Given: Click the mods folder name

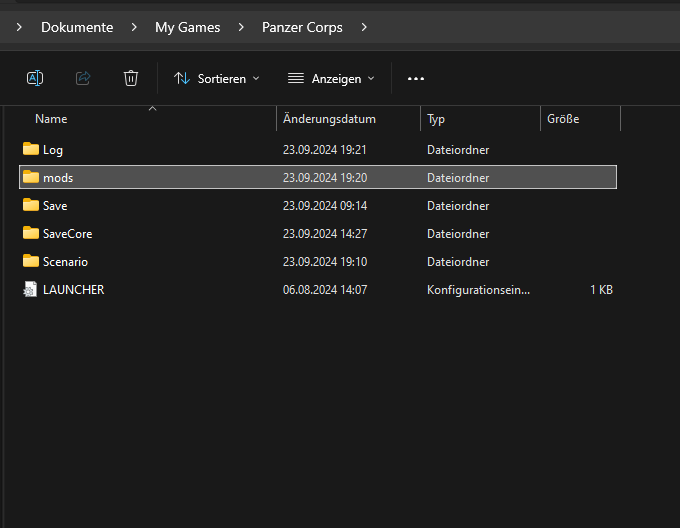Looking at the screenshot, I should (58, 178).
